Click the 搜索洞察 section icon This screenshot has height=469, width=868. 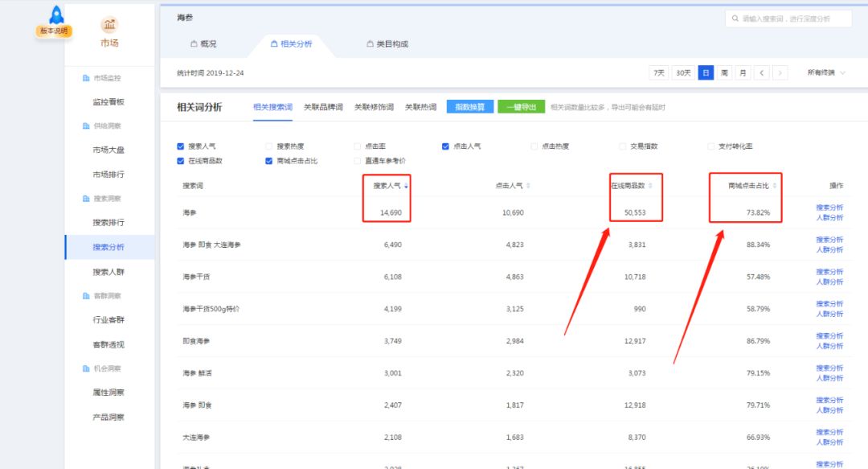(x=86, y=199)
